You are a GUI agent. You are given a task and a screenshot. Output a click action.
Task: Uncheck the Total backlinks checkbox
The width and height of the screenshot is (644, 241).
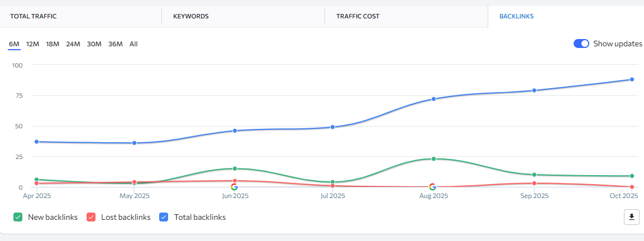point(164,217)
